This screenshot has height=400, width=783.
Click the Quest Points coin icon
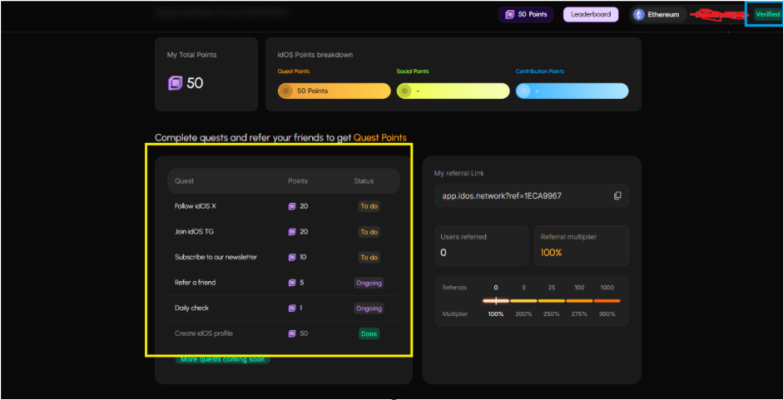[x=287, y=91]
